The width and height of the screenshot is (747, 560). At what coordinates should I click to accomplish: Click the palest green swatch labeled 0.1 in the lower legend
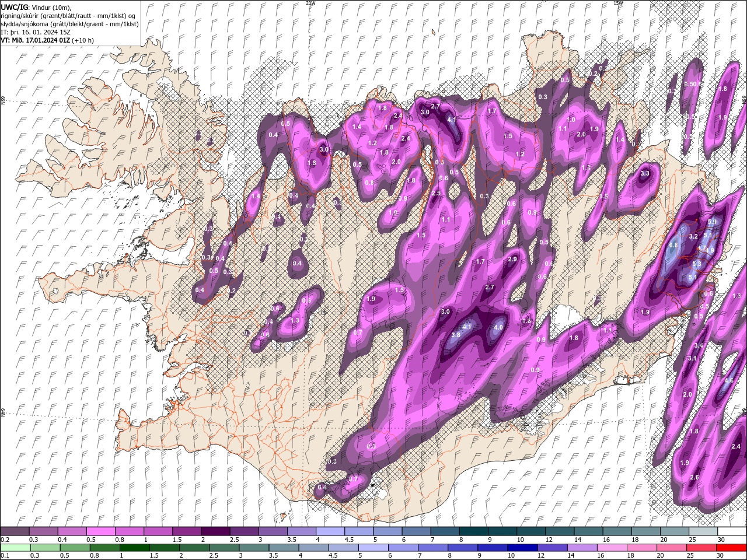(15, 547)
